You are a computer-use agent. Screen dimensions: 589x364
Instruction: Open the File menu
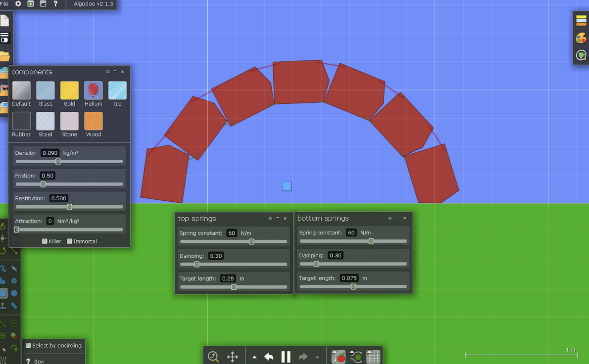click(4, 4)
